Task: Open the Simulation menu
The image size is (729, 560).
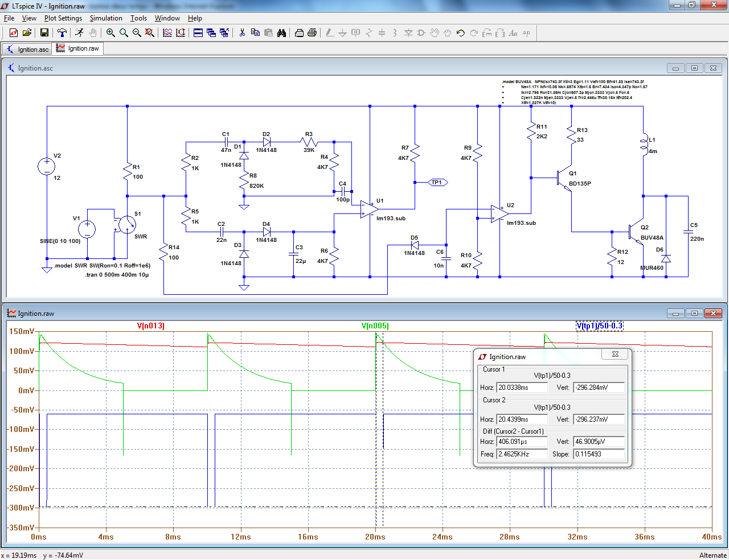Action: click(106, 18)
